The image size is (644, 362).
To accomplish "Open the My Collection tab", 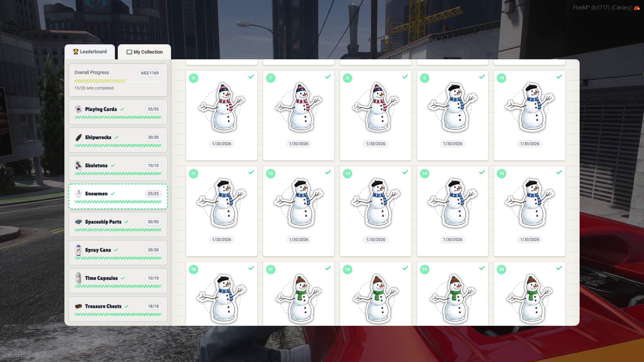I will click(145, 52).
